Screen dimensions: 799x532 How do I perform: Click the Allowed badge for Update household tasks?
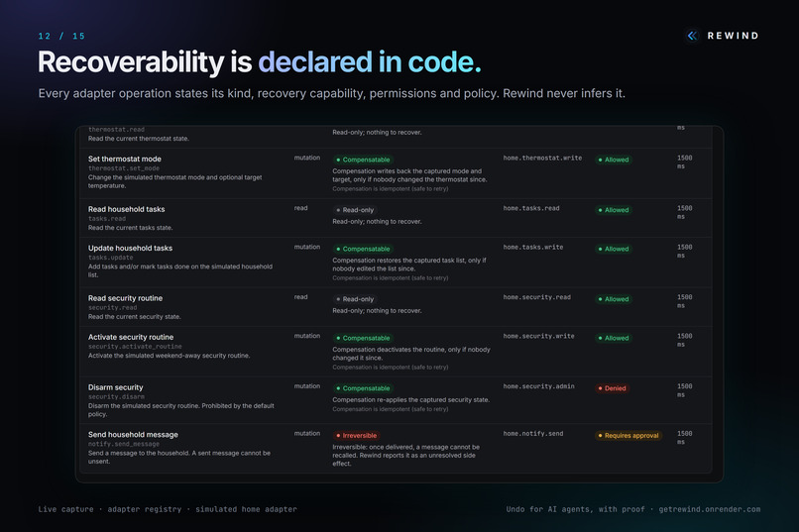[613, 249]
